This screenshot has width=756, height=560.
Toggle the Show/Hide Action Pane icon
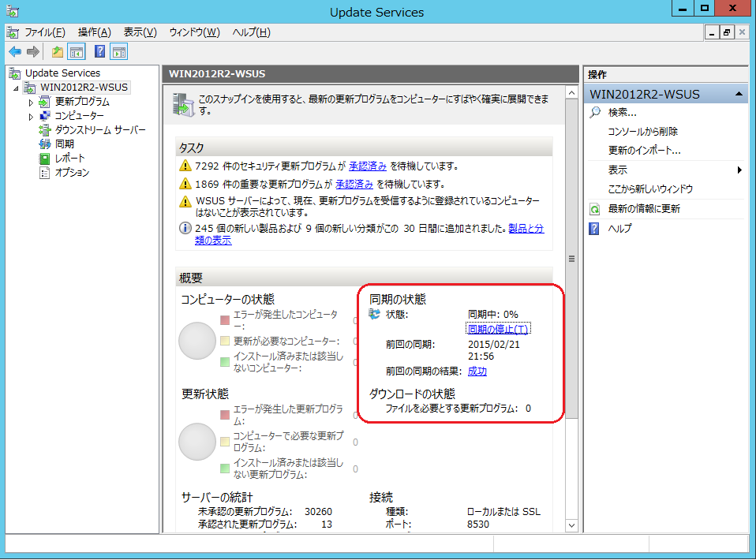[118, 52]
